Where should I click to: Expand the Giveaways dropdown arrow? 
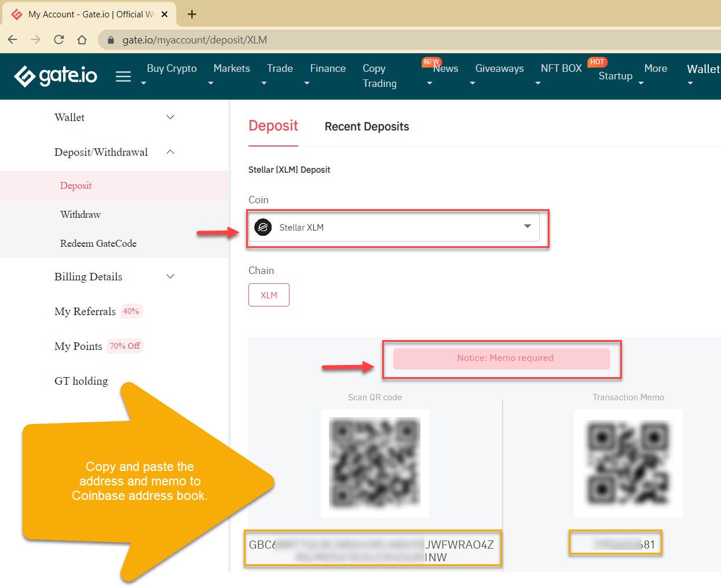[473, 83]
